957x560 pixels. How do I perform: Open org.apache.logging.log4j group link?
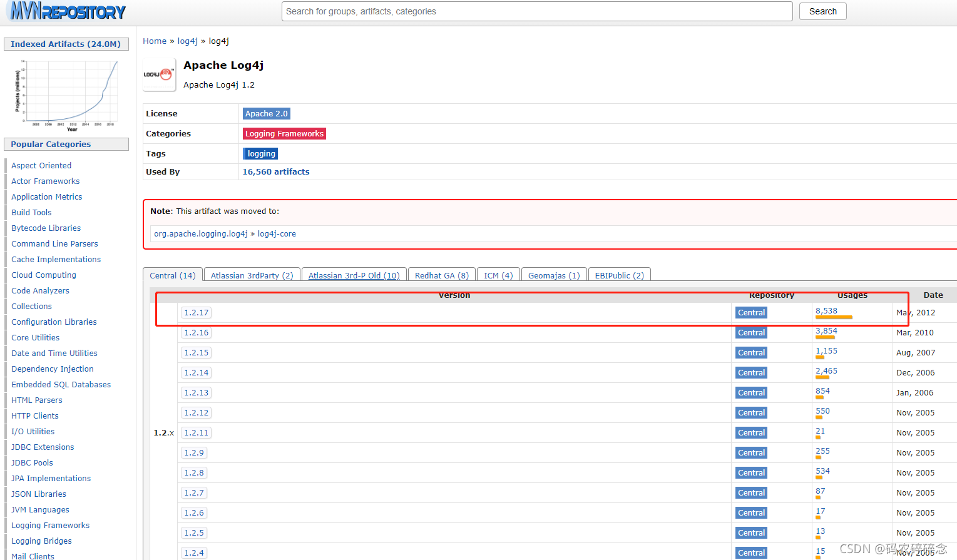coord(201,234)
